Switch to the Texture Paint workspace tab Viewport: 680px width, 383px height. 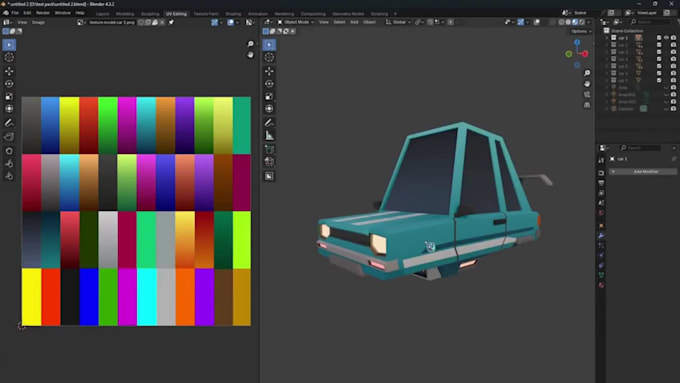coord(206,14)
